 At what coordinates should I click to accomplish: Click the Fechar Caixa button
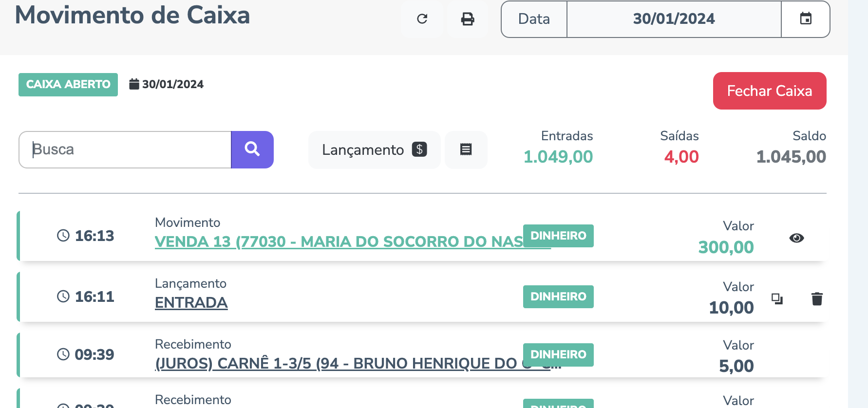pyautogui.click(x=769, y=91)
